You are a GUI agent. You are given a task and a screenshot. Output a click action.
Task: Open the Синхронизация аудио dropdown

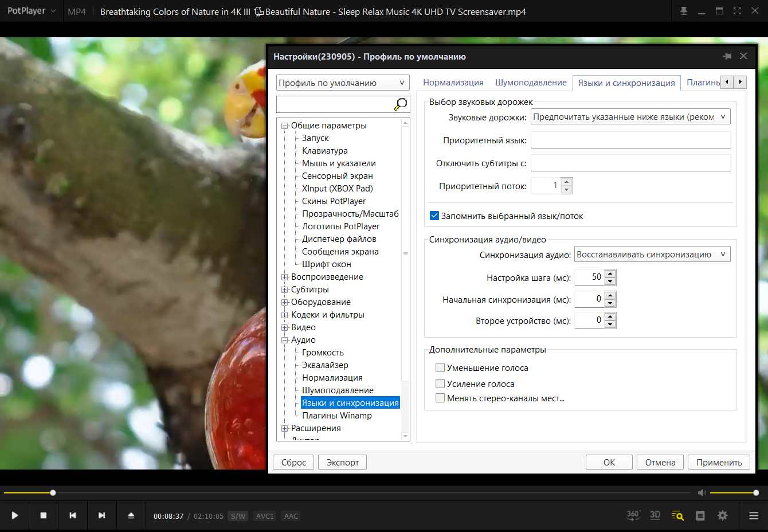click(652, 255)
